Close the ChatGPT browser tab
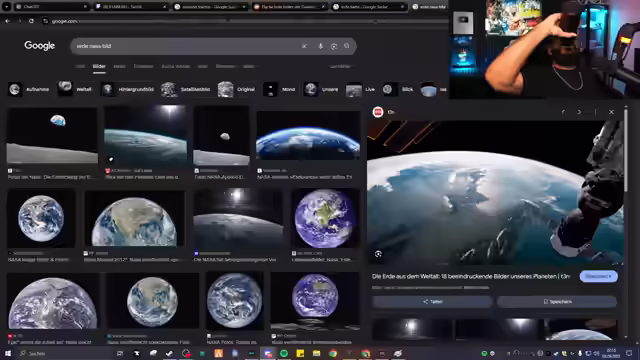 tap(85, 7)
